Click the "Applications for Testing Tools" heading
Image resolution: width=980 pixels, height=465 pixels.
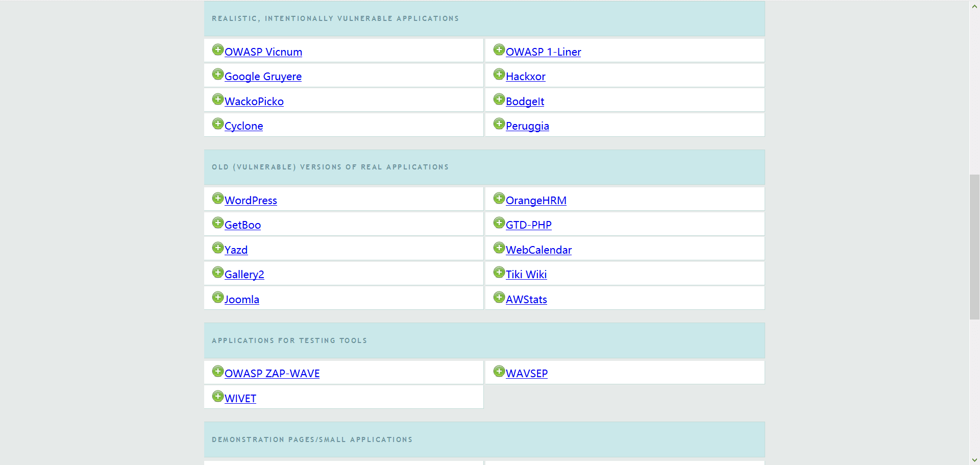coord(289,340)
